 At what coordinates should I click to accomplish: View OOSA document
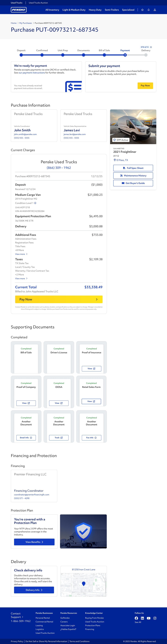point(59,403)
